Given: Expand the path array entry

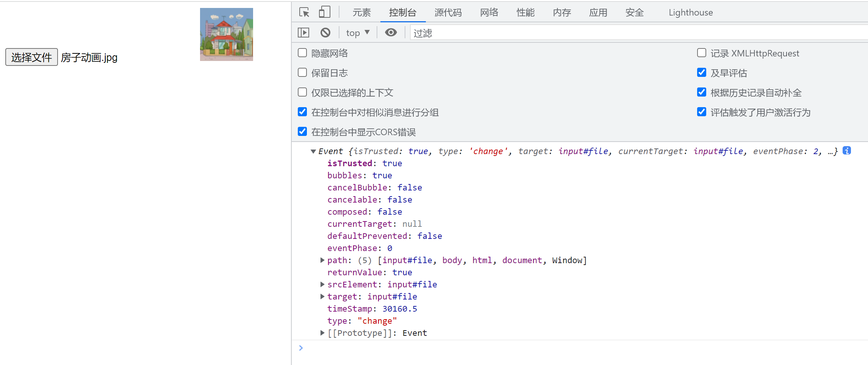Looking at the screenshot, I should [322, 260].
